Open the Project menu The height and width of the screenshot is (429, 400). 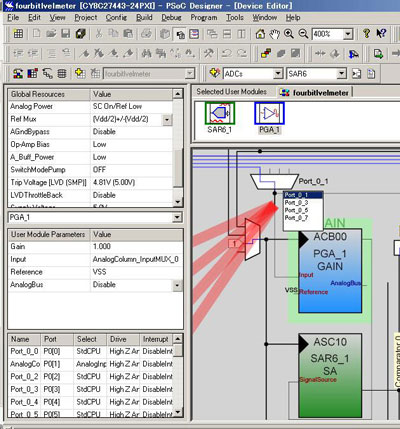86,17
